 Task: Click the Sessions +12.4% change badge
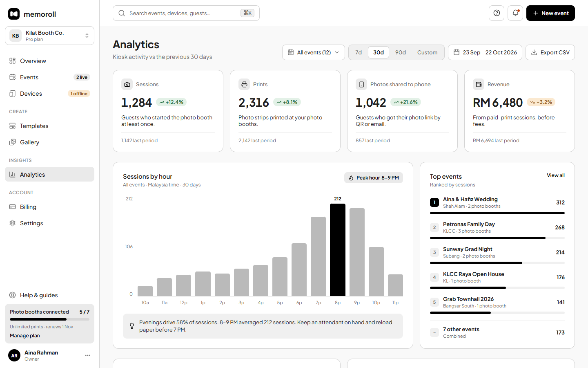click(171, 102)
